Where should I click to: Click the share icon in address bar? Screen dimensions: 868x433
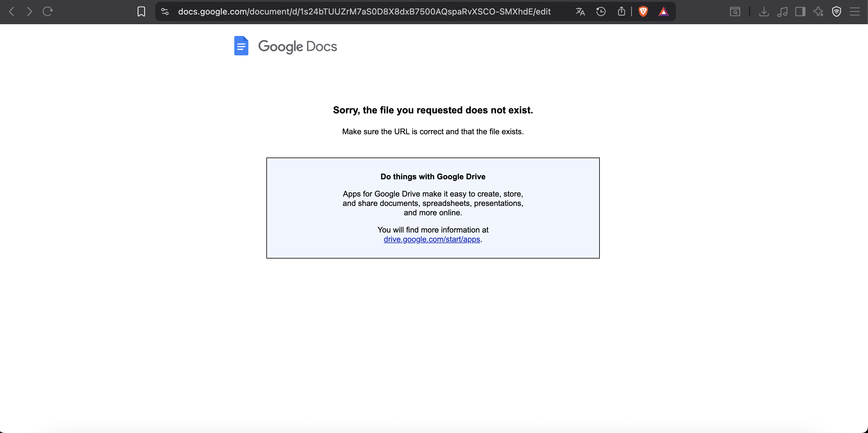tap(621, 11)
